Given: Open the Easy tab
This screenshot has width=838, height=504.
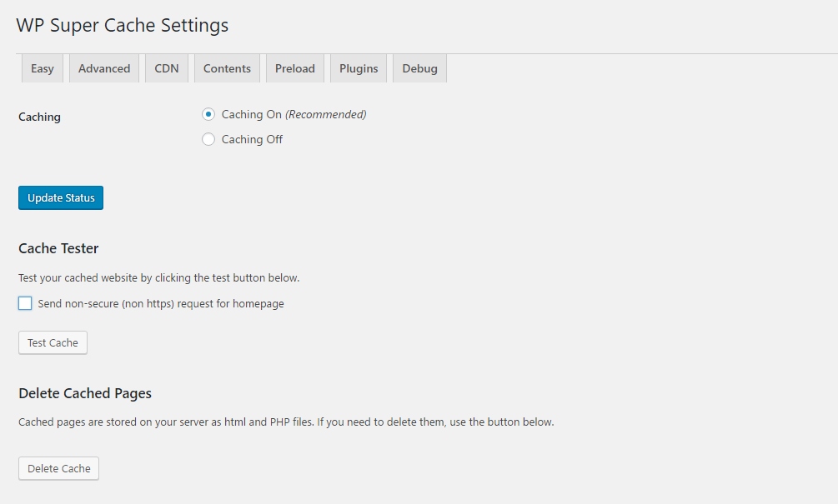Looking at the screenshot, I should coord(43,68).
